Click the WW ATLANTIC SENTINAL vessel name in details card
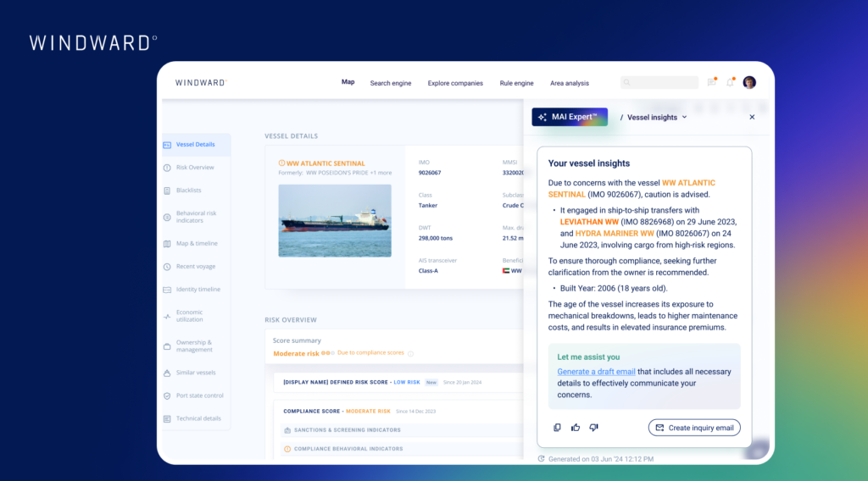The image size is (868, 481). pos(325,163)
